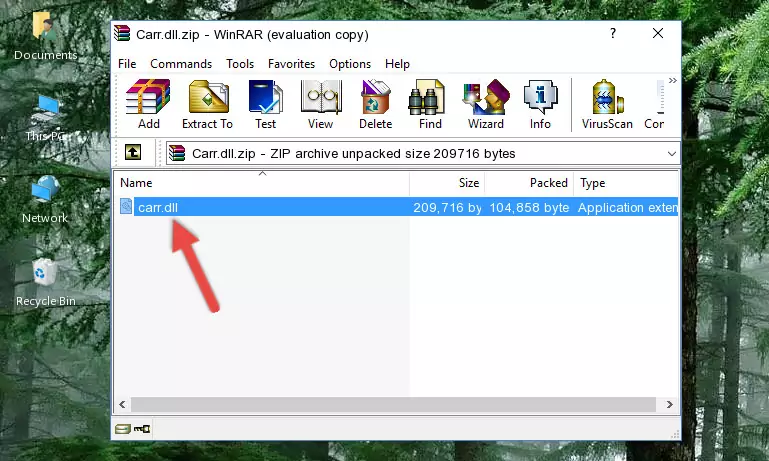Open the File menu
This screenshot has height=461, width=769.
click(x=127, y=64)
